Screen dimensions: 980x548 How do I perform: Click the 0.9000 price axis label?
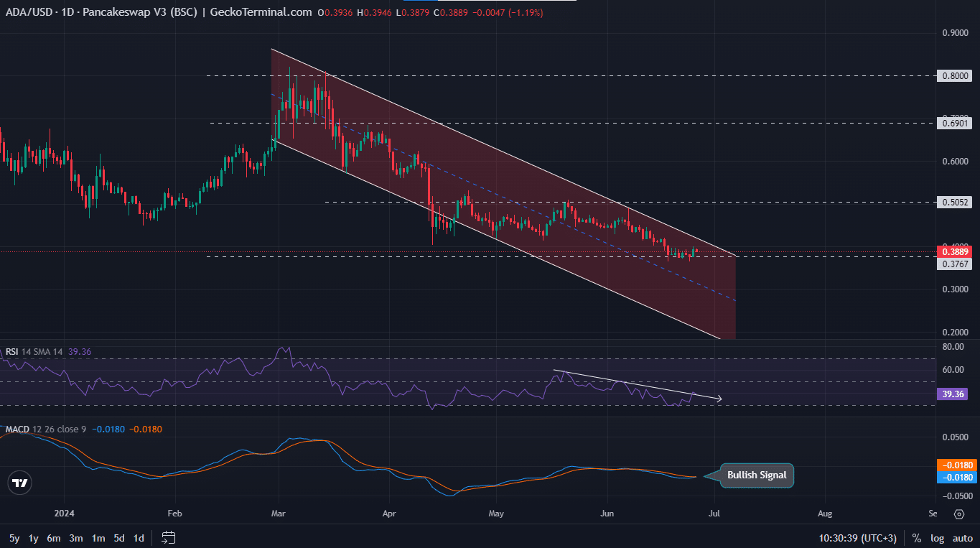(954, 33)
